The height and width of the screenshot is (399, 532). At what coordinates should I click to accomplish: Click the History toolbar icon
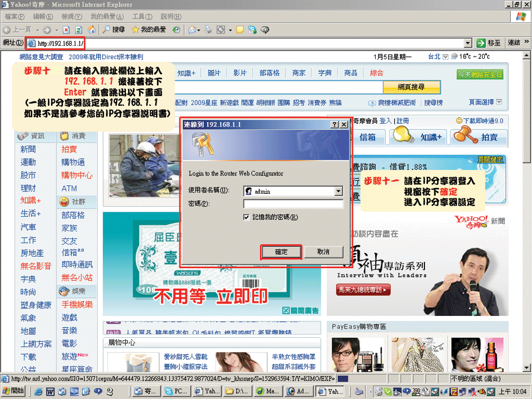click(176, 30)
